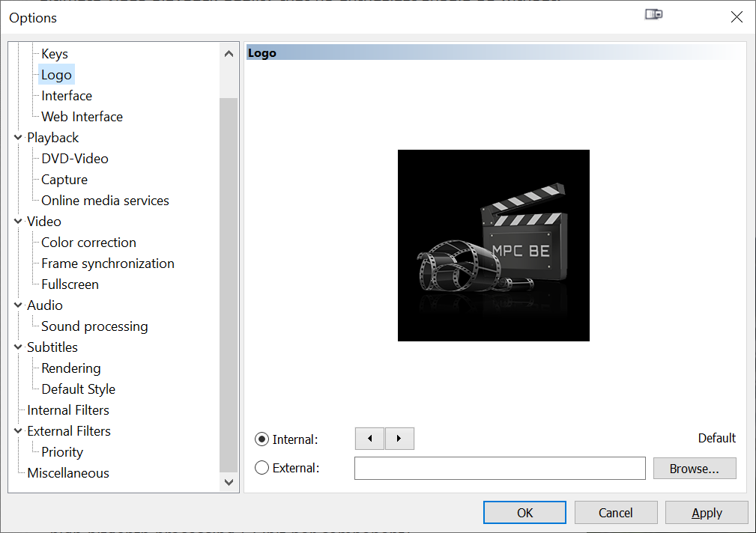Image resolution: width=756 pixels, height=533 pixels.
Task: Open filter Priority settings
Action: click(x=62, y=452)
